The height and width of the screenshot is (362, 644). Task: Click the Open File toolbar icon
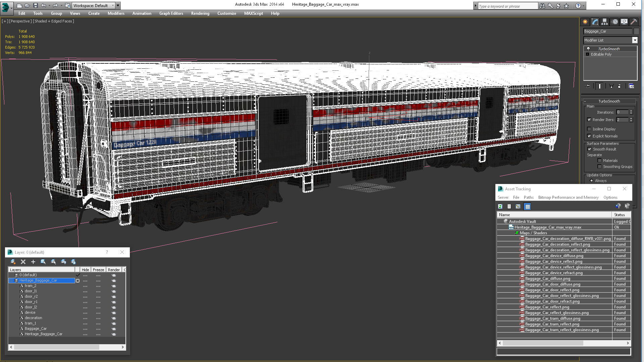coord(28,5)
